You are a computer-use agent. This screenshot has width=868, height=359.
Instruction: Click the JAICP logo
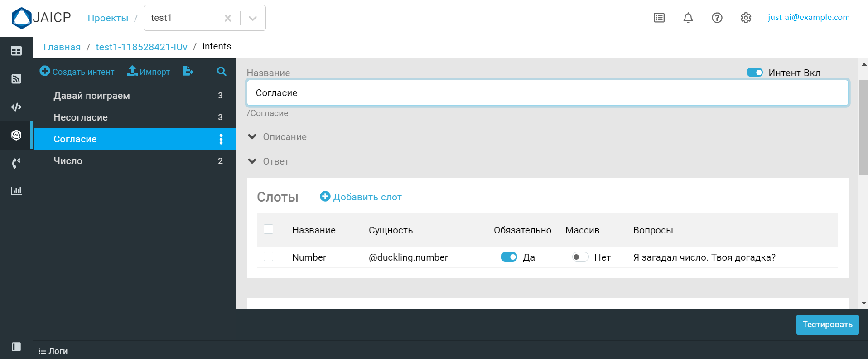coord(41,18)
